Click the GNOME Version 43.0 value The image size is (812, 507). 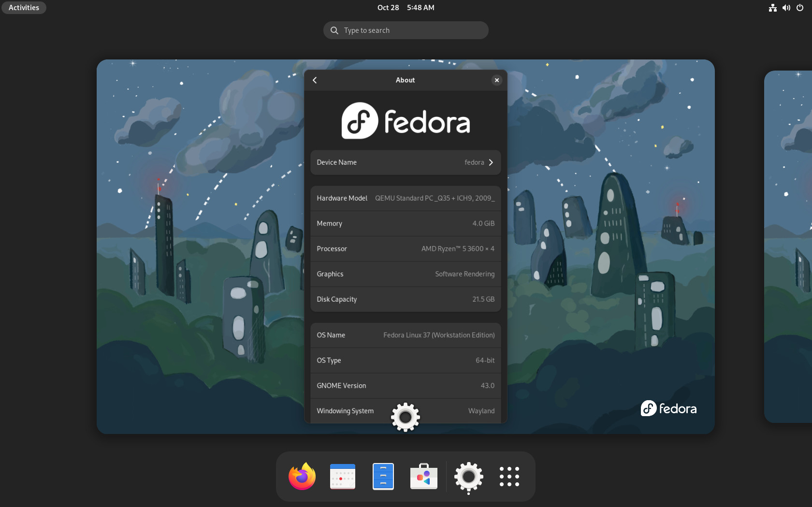pyautogui.click(x=487, y=386)
